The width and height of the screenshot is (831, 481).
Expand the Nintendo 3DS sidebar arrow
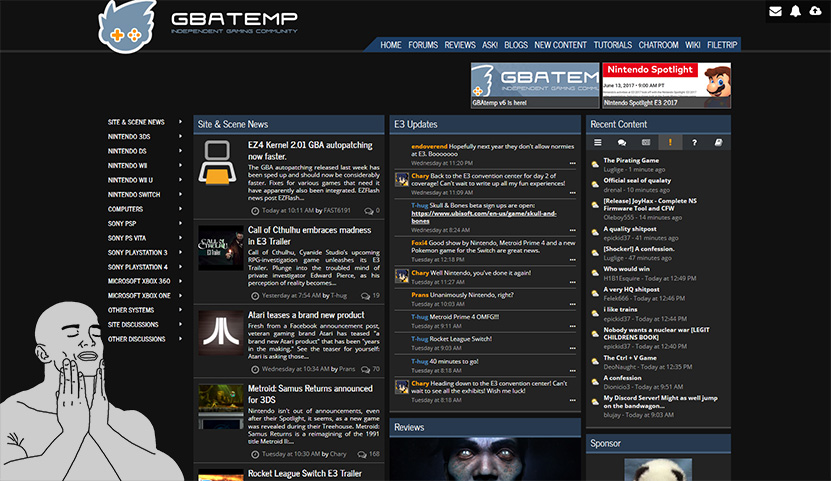180,136
